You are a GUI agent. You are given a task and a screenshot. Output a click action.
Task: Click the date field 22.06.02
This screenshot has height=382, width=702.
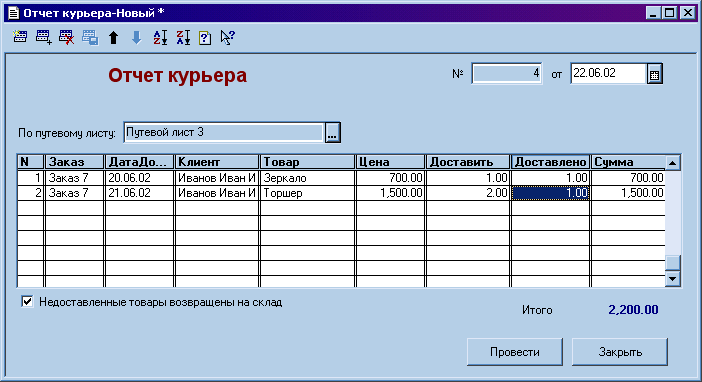[608, 73]
